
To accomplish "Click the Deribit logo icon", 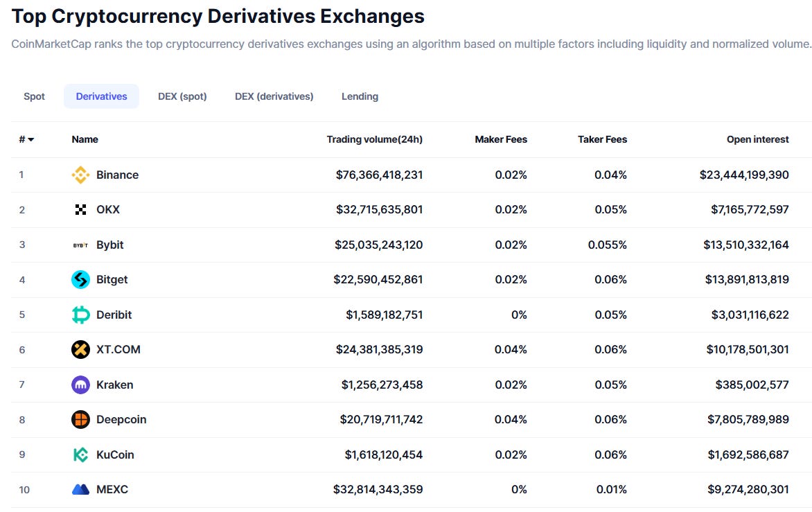I will (80, 315).
